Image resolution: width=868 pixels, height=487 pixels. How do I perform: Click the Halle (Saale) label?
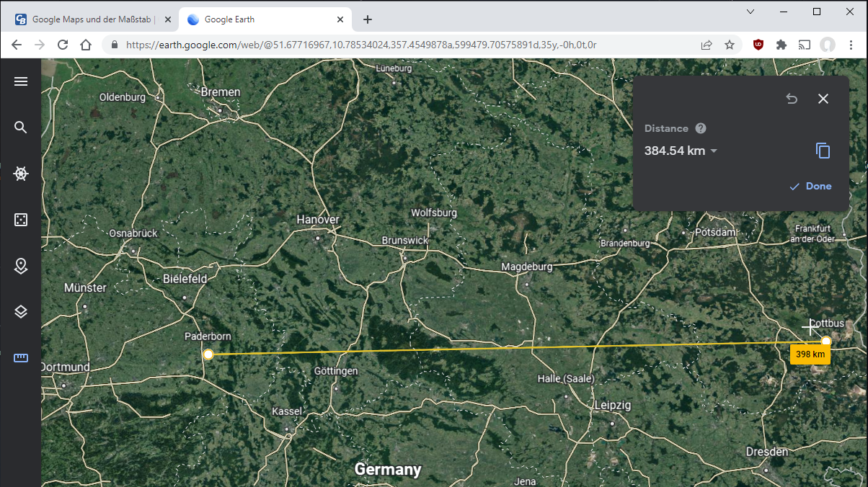tap(566, 379)
